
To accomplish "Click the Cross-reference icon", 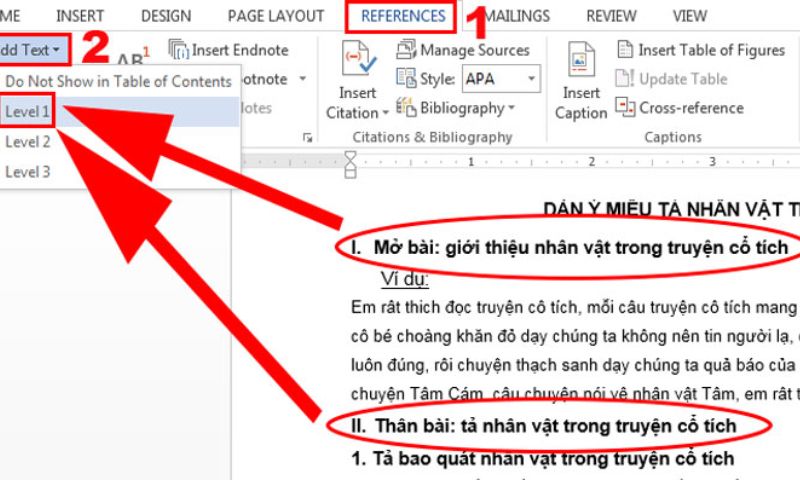I will tap(625, 107).
